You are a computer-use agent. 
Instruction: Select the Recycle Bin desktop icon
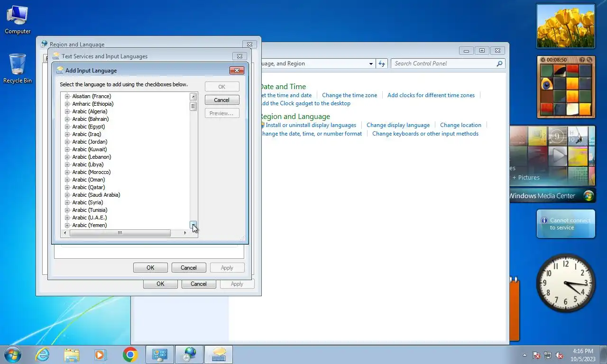coord(18,68)
